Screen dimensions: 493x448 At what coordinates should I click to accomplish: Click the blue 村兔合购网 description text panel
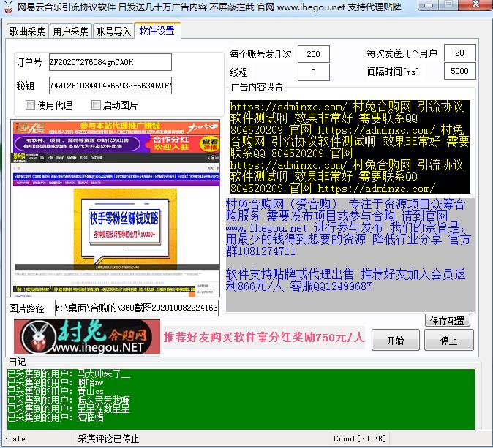350,255
